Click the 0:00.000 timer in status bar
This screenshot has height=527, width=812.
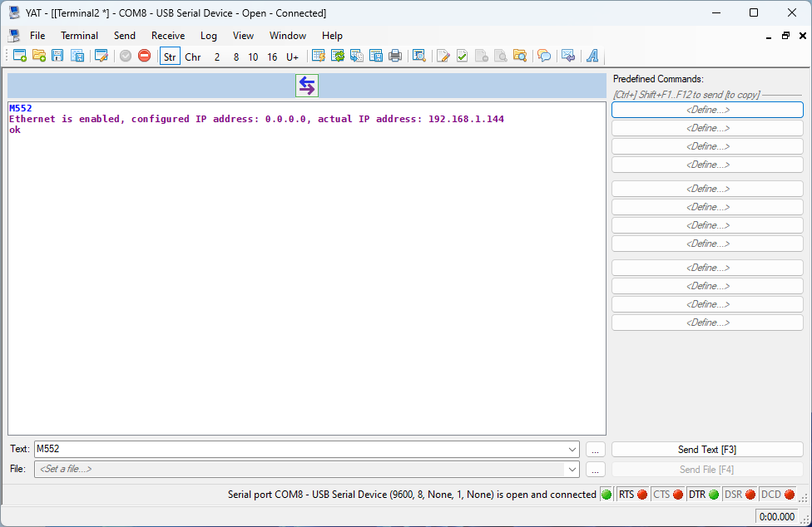777,517
